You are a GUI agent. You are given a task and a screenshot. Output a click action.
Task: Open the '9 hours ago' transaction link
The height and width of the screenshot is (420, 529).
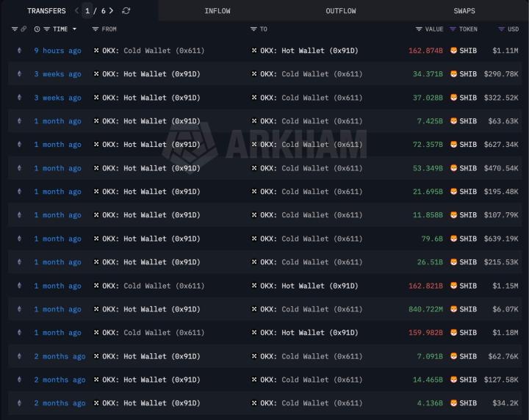pos(57,51)
